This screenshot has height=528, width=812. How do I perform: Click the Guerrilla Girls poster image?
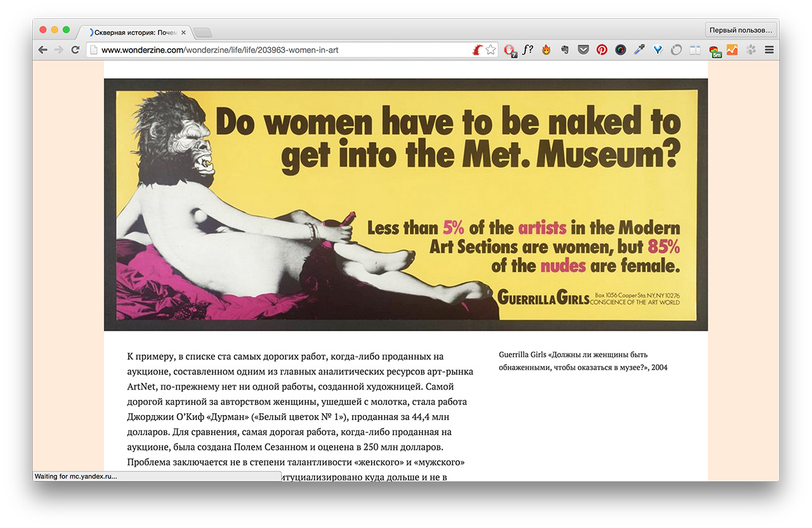pyautogui.click(x=406, y=204)
